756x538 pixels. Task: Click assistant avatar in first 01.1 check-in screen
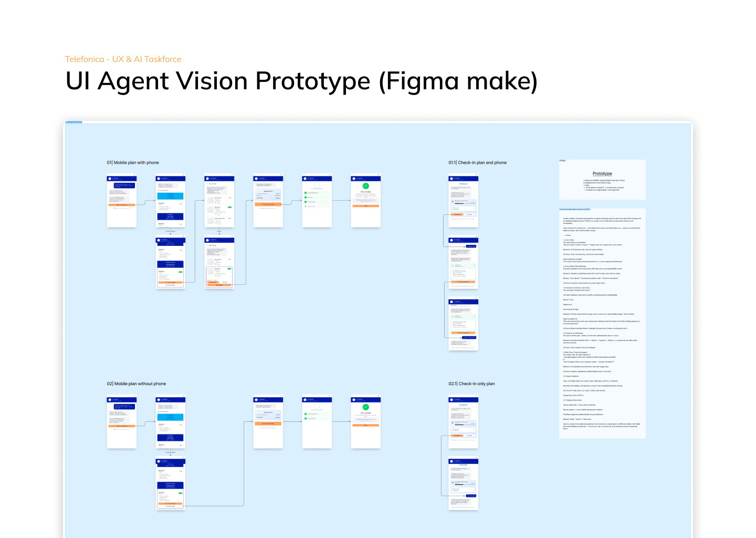coord(451,179)
